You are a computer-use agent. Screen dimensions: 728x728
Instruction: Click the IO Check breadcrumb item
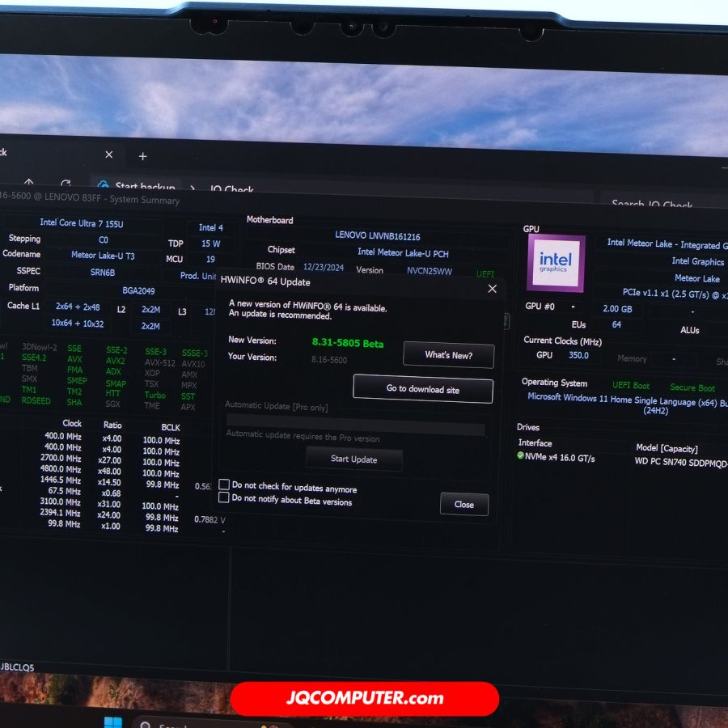[231, 189]
